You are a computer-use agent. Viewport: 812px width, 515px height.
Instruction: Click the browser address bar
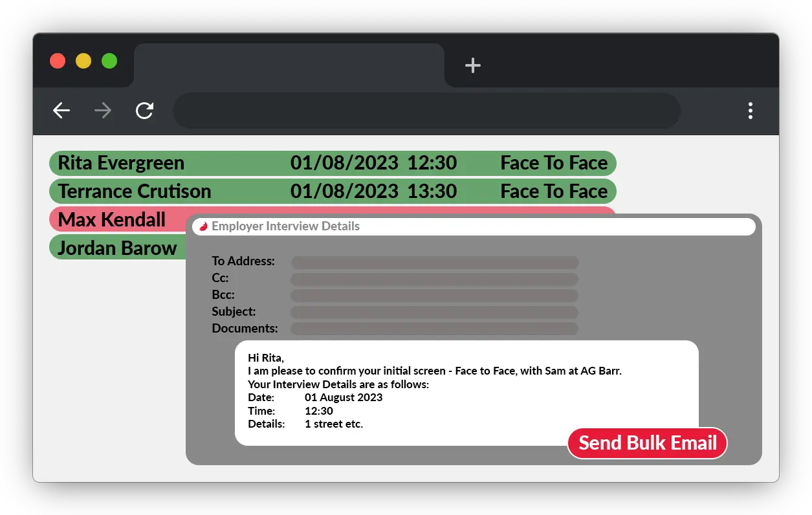pos(426,111)
